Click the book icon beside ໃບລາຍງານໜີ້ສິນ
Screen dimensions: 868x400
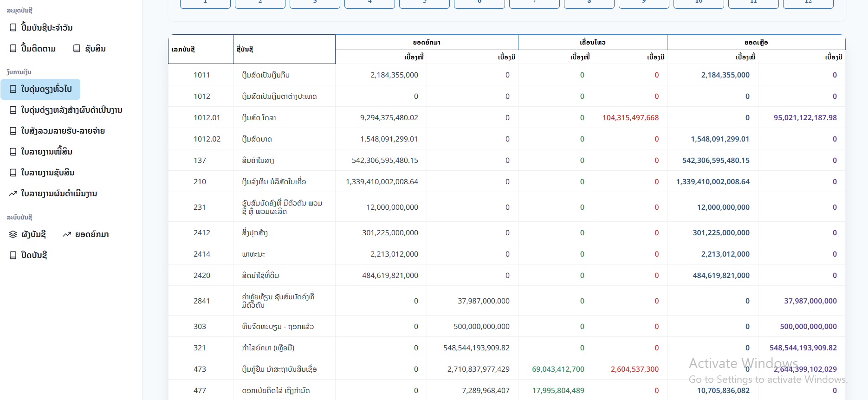pos(13,152)
